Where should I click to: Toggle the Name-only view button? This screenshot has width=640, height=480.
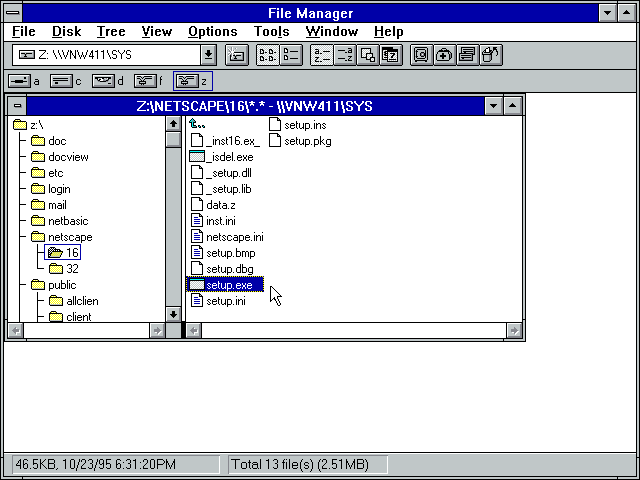[x=267, y=55]
